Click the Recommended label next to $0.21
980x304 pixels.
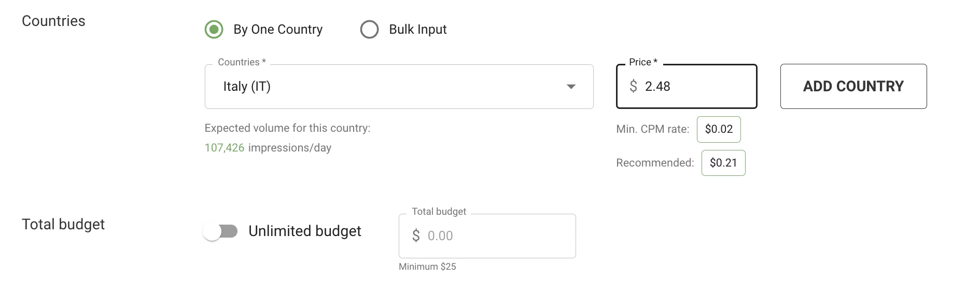point(654,162)
